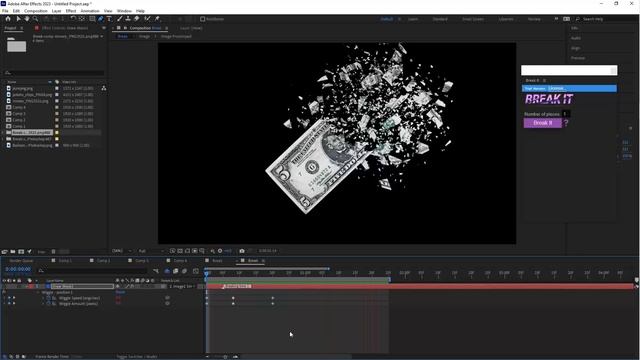Collapse the Wiggle - position 1 effect group
The image size is (640, 360).
click(x=38, y=292)
